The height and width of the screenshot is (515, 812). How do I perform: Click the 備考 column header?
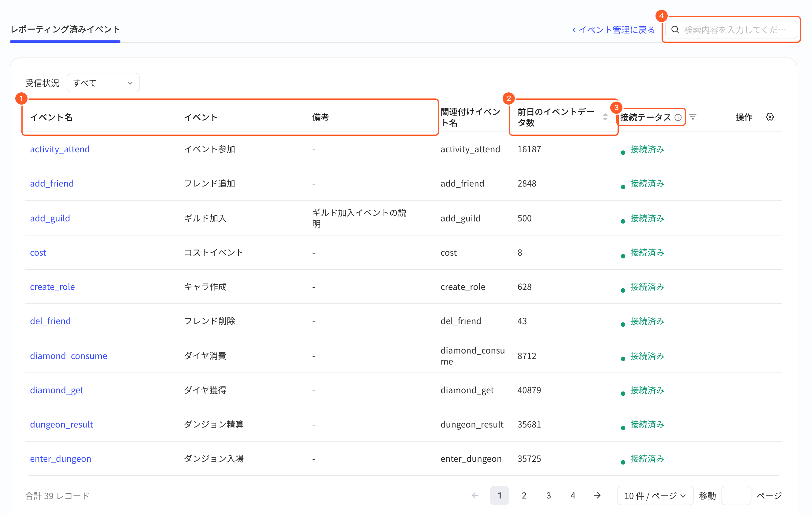pyautogui.click(x=320, y=117)
